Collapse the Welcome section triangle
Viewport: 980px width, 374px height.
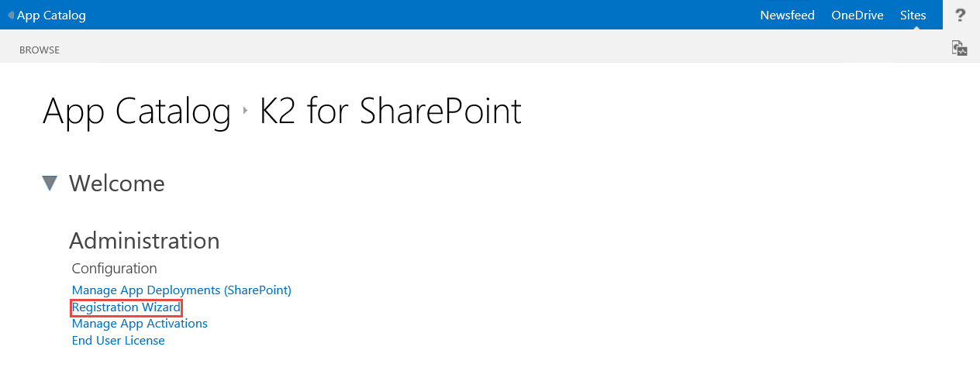tap(50, 184)
